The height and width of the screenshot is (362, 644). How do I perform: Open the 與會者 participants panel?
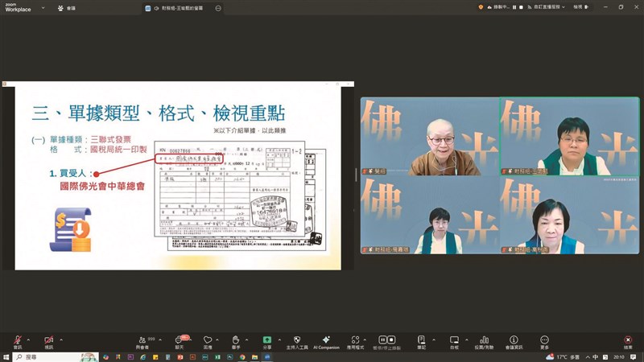[x=142, y=340]
